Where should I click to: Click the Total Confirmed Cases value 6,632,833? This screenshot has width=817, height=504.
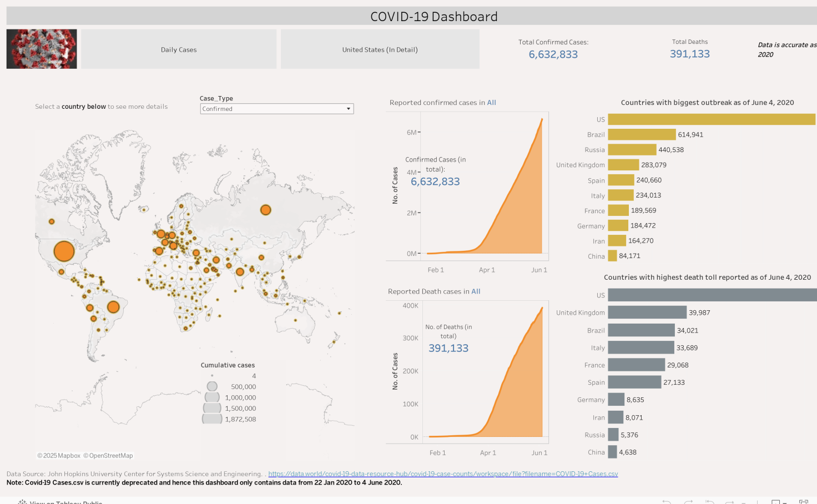[x=553, y=54]
